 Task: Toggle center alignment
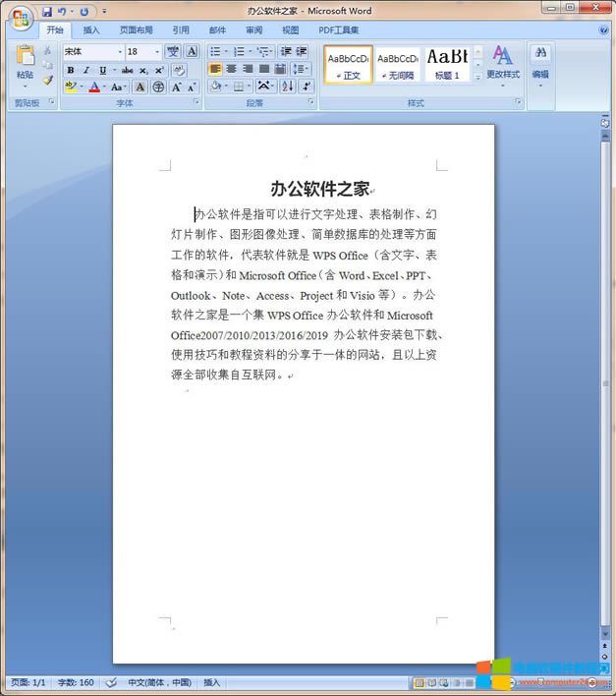pyautogui.click(x=231, y=69)
